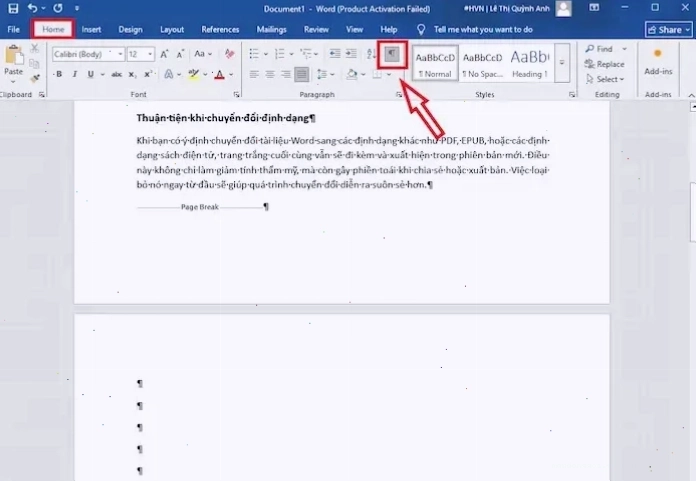Toggle Bold formatting
Screen dimensions: 696x482
coord(59,74)
